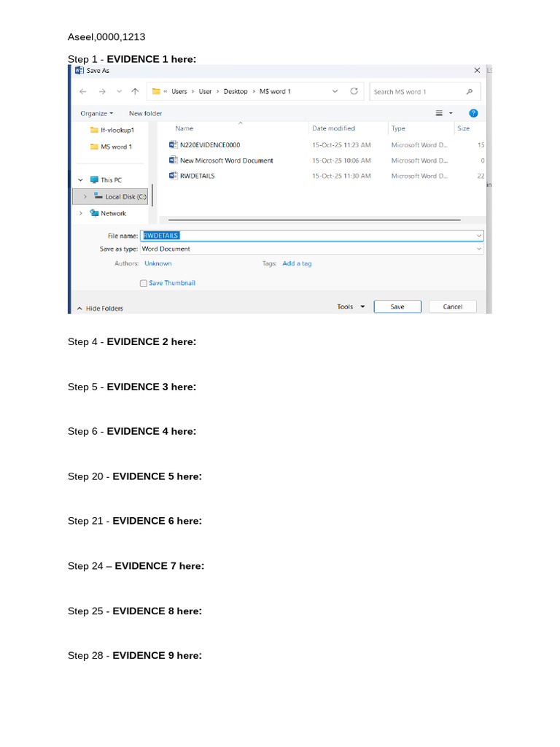The height and width of the screenshot is (747, 560).
Task: Click the Back arrow in Save As dialog
Action: point(83,91)
